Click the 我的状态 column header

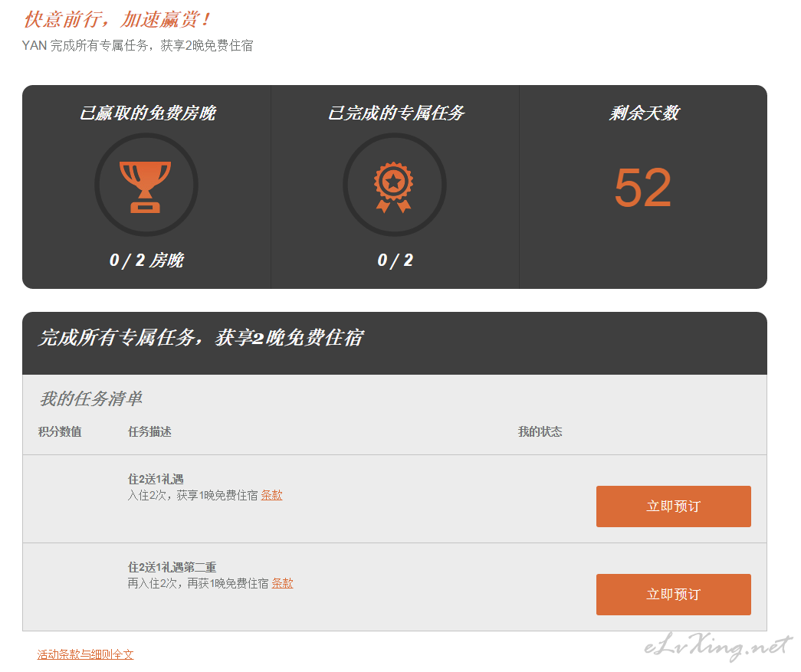pyautogui.click(x=540, y=432)
